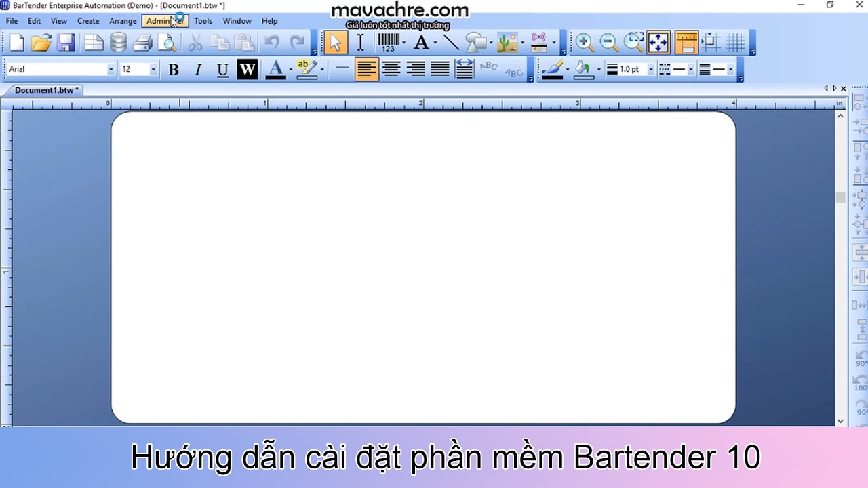This screenshot has height=488, width=868.
Task: Click the Print printer icon
Action: pyautogui.click(x=142, y=43)
